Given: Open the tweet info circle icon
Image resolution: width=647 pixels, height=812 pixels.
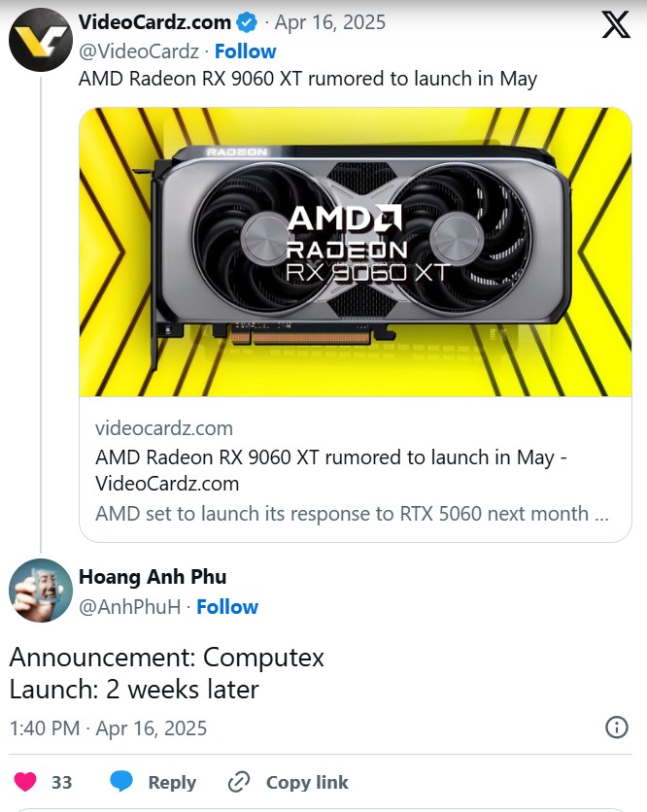Looking at the screenshot, I should tap(617, 727).
